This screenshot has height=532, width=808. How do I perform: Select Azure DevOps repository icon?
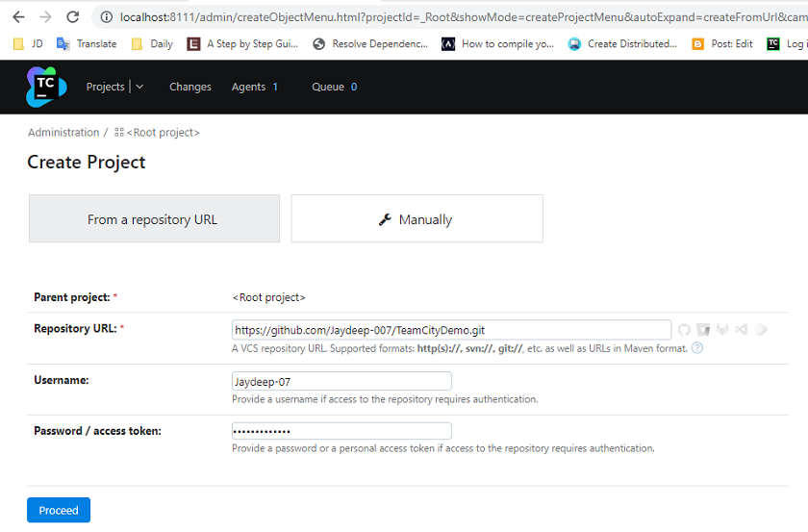742,329
